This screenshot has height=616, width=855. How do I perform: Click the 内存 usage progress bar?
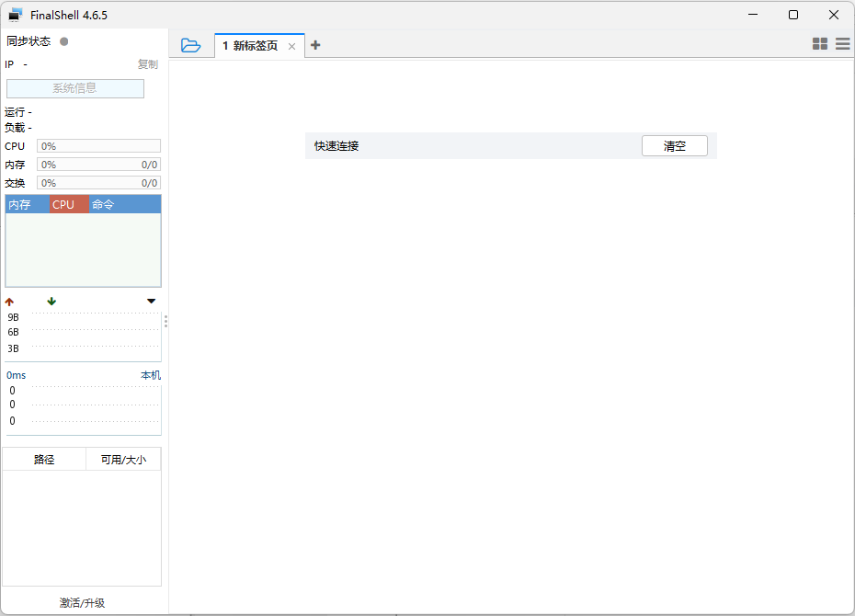(98, 165)
